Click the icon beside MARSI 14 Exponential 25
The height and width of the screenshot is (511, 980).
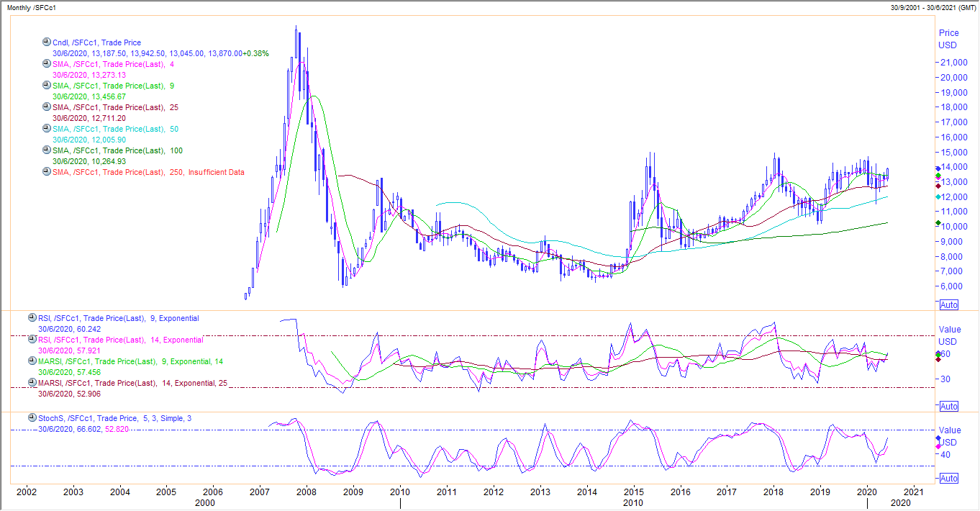click(32, 383)
